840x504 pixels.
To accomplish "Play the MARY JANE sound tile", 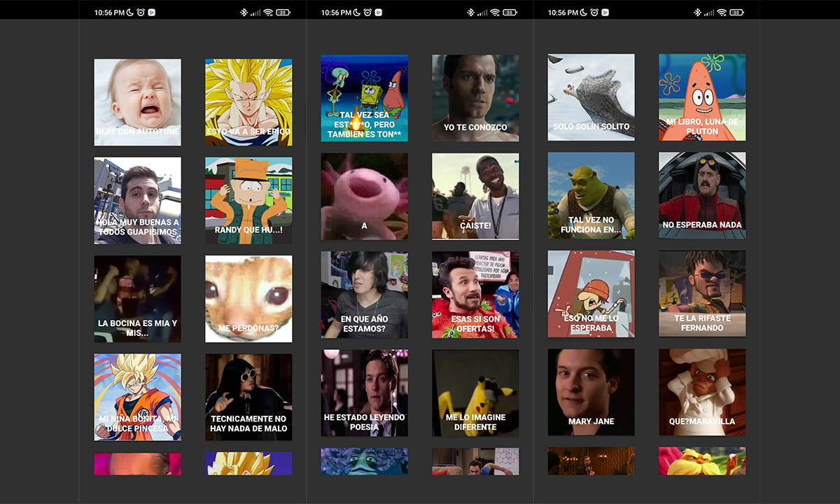I will [x=591, y=392].
